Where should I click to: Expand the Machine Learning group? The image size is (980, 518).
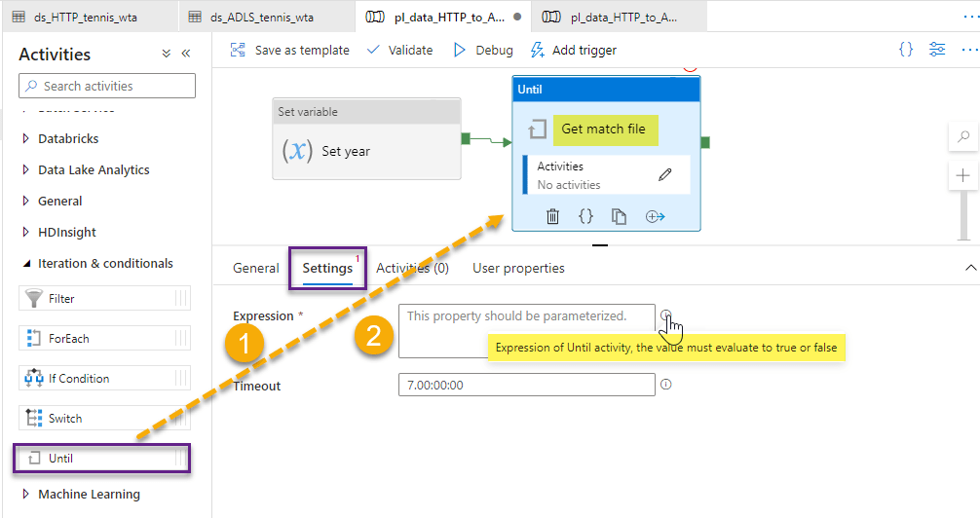[26, 495]
